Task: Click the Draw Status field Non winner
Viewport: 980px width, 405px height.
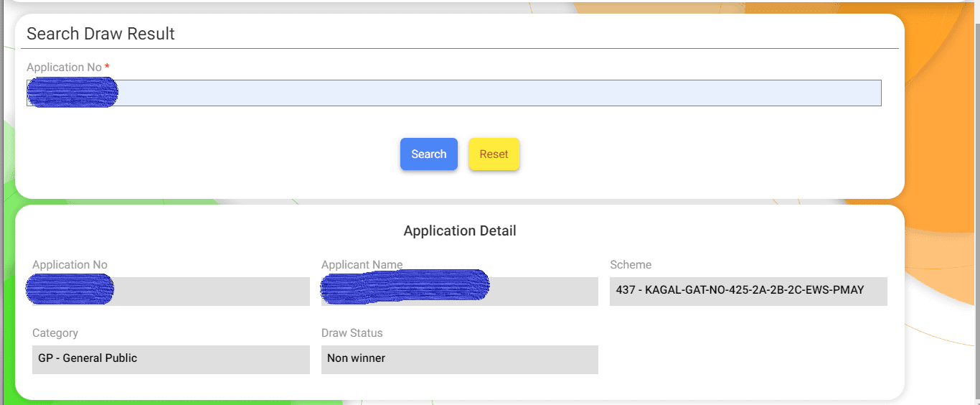Action: point(460,359)
